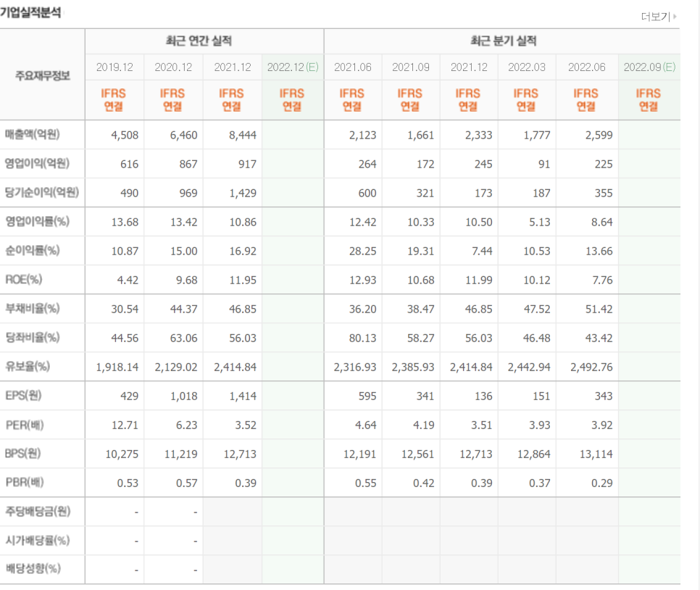The width and height of the screenshot is (700, 590).
Task: Click the BPS value 13,114
Action: [x=596, y=454]
